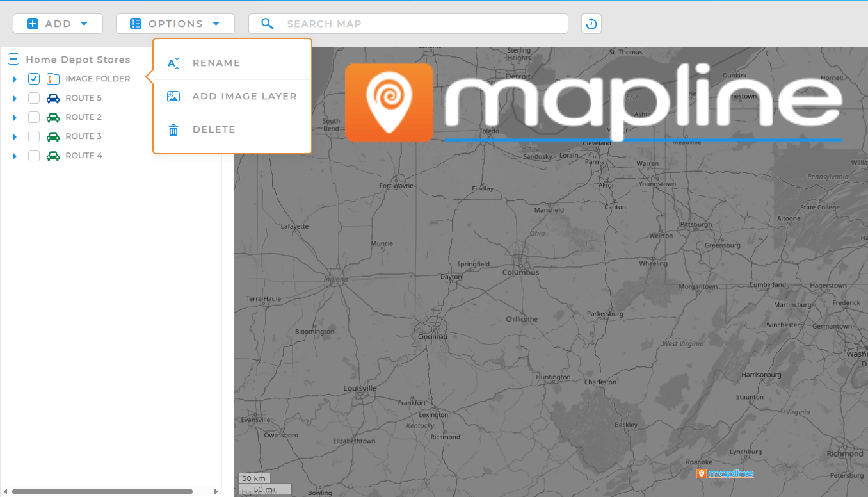
Task: Click the Delete trash can icon
Action: [173, 130]
